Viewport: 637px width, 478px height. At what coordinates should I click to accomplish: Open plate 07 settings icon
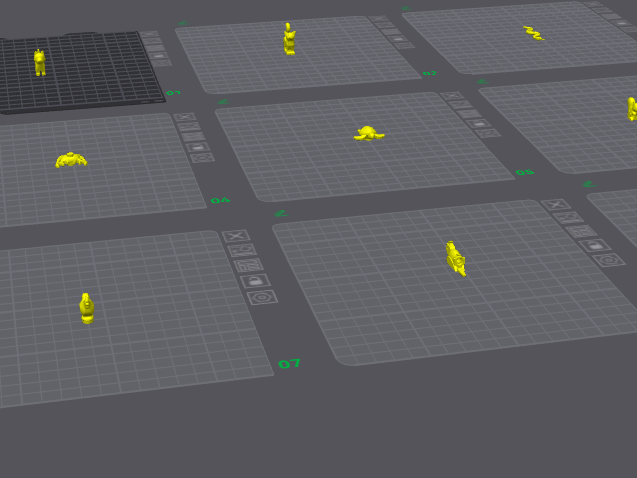pyautogui.click(x=262, y=297)
